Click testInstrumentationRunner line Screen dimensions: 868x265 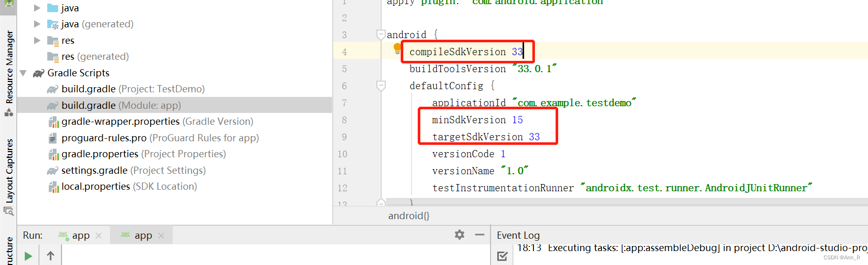click(622, 188)
